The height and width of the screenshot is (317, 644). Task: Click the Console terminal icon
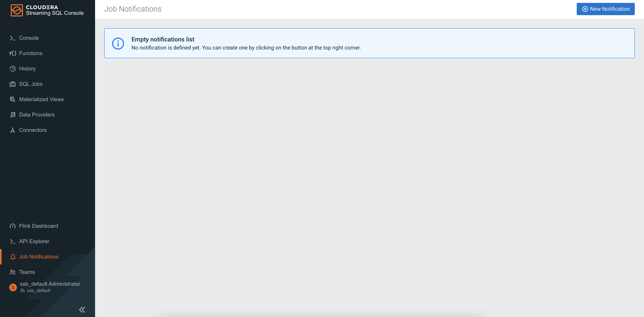(12, 38)
